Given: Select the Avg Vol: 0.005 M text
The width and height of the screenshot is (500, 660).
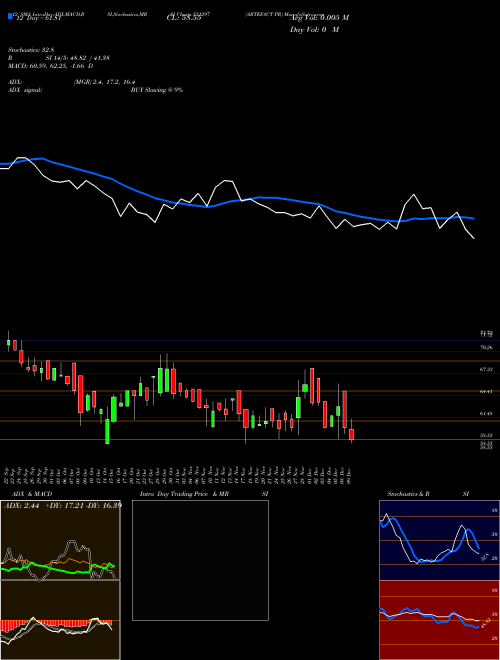Looking at the screenshot, I should coord(319,18).
